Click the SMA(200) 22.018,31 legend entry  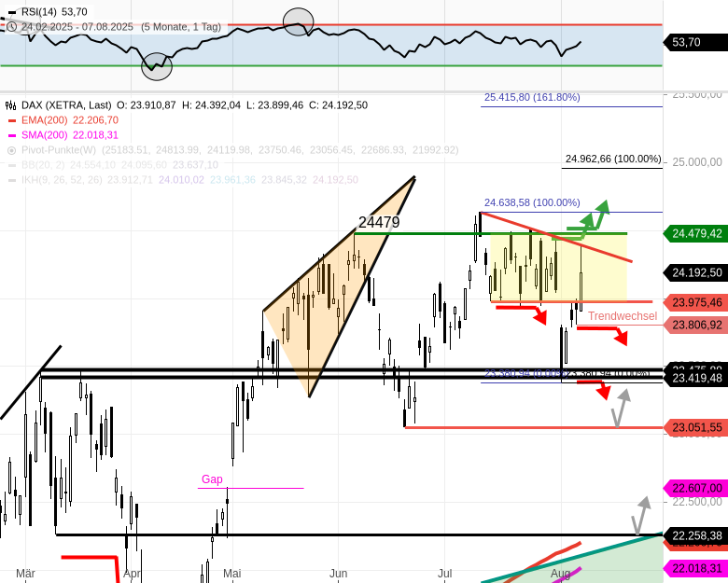pyautogui.click(x=70, y=135)
